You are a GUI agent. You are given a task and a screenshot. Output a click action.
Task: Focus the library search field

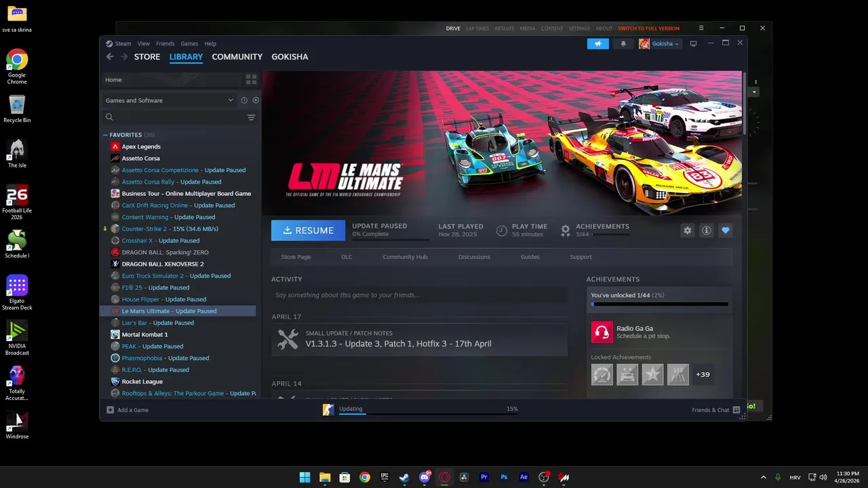coord(174,117)
